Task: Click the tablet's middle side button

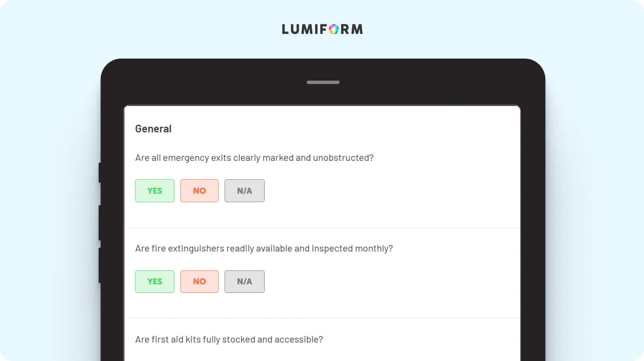Action: coord(100,223)
